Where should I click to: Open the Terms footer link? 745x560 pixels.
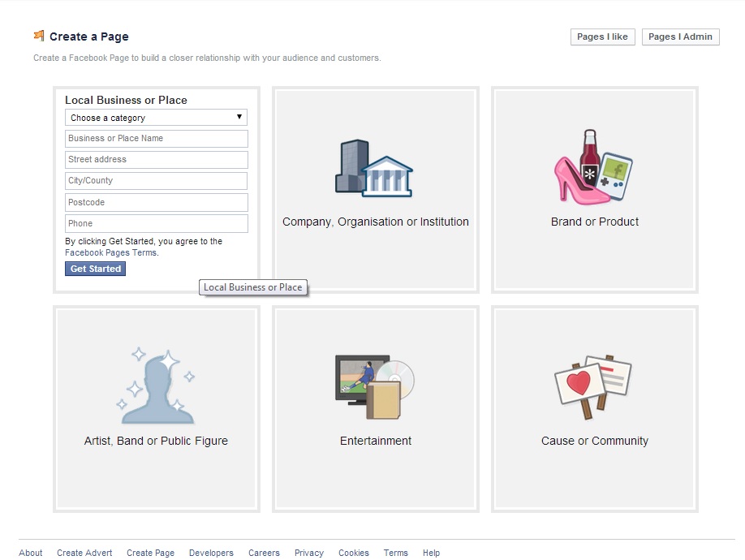pos(396,553)
